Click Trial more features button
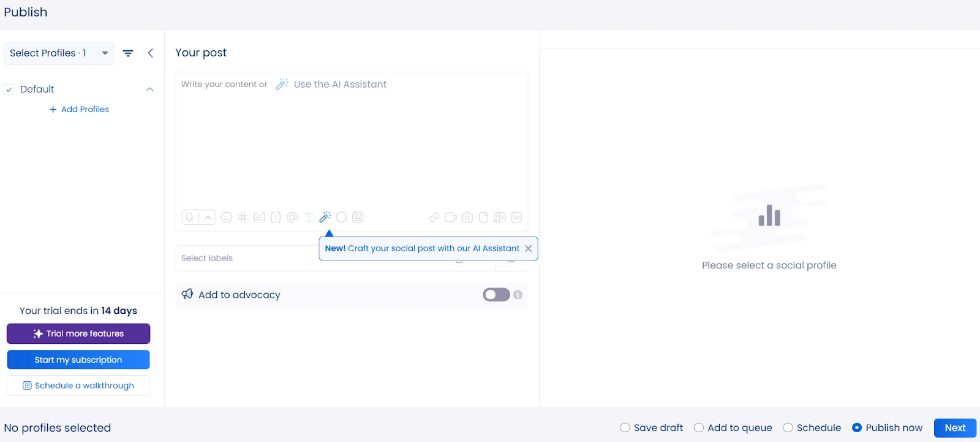980x442 pixels. [x=78, y=333]
